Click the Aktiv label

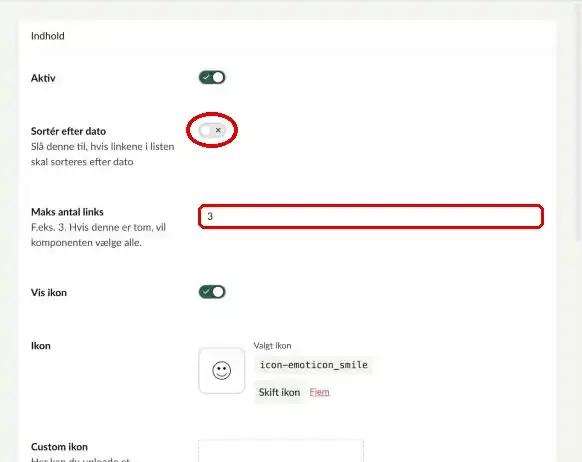(43, 78)
